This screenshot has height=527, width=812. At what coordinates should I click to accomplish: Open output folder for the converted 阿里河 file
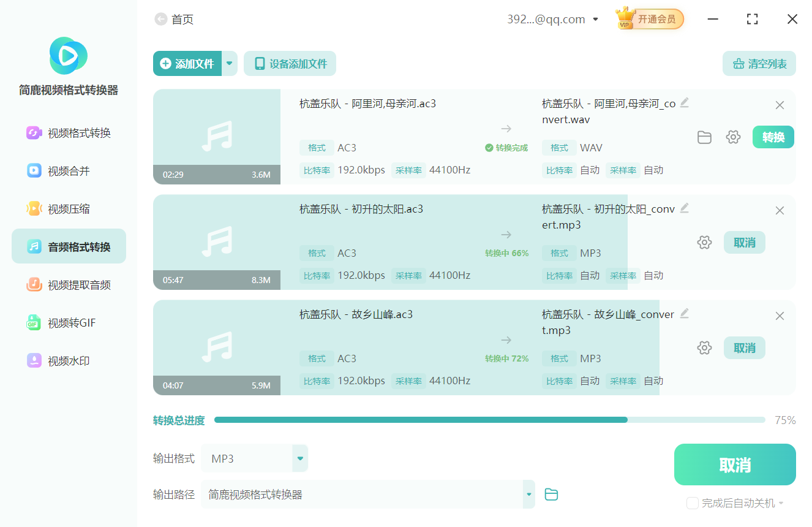pos(704,137)
